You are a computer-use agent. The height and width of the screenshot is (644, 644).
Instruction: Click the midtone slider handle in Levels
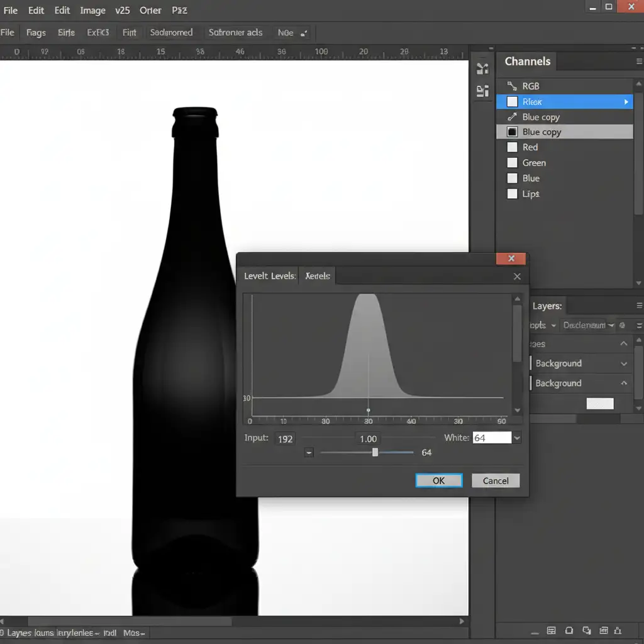(x=375, y=452)
